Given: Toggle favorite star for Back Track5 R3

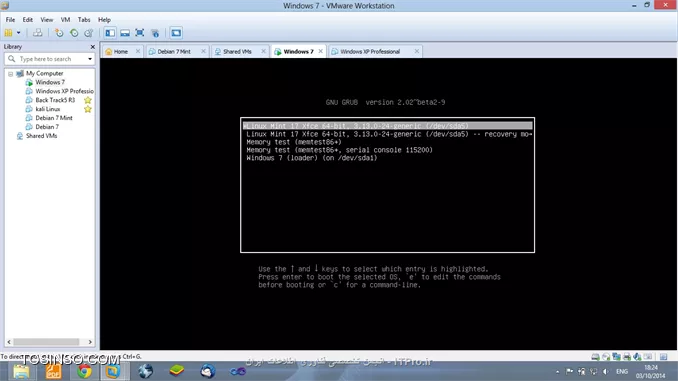Looking at the screenshot, I should coord(88,100).
